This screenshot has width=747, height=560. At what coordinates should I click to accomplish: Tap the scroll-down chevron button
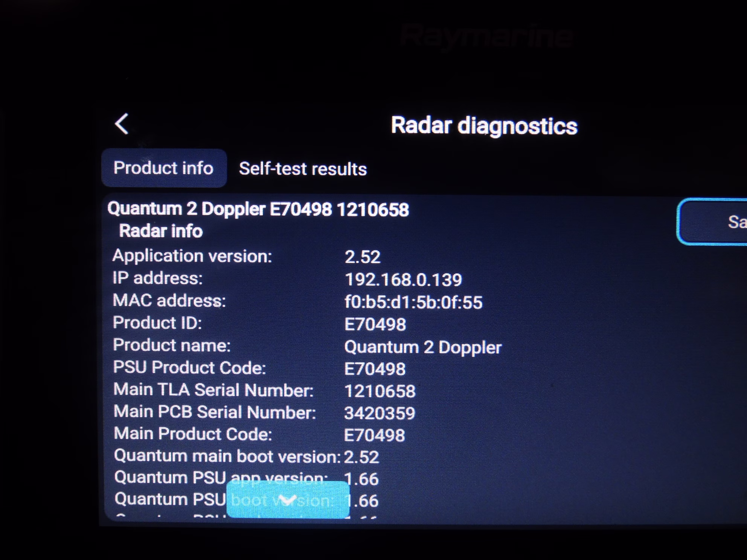(288, 500)
